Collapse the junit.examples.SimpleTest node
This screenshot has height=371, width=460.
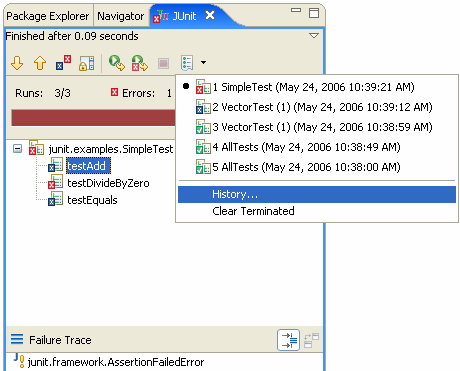pyautogui.click(x=17, y=148)
